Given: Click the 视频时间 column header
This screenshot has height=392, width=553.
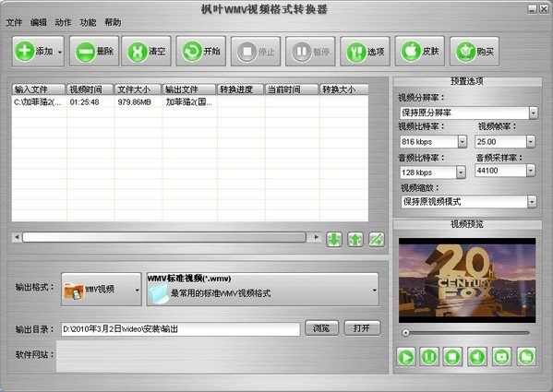Looking at the screenshot, I should (90, 89).
